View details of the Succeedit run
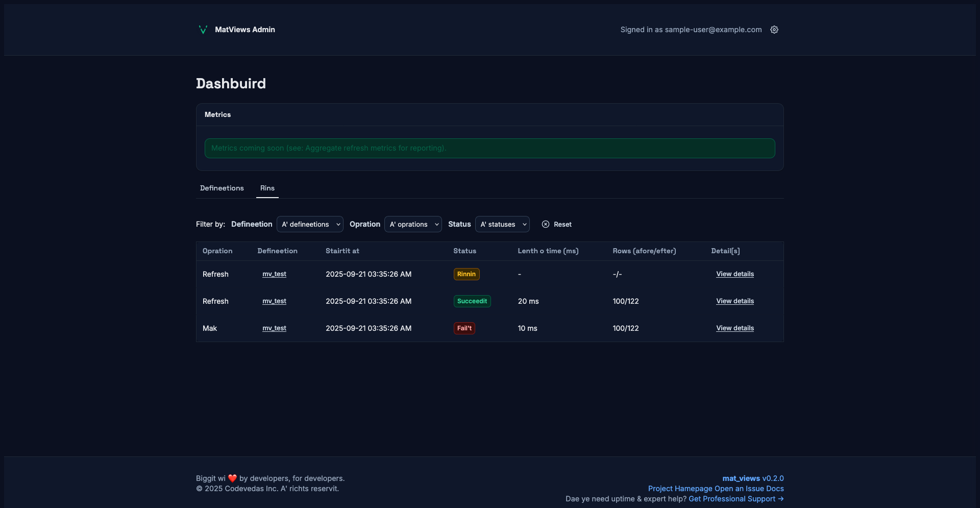980x508 pixels. click(734, 301)
